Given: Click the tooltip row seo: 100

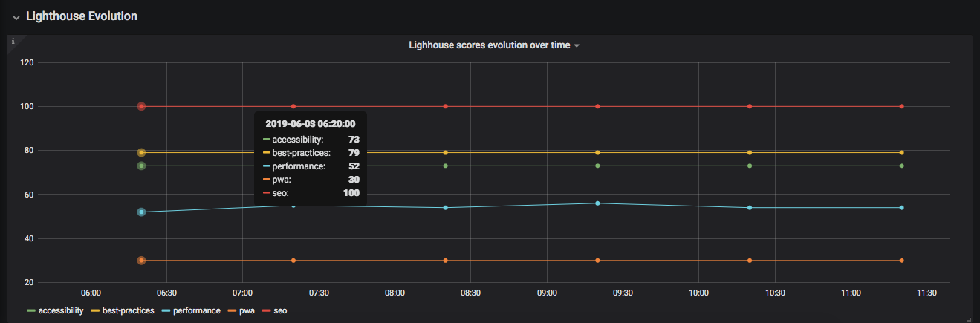Looking at the screenshot, I should (311, 193).
